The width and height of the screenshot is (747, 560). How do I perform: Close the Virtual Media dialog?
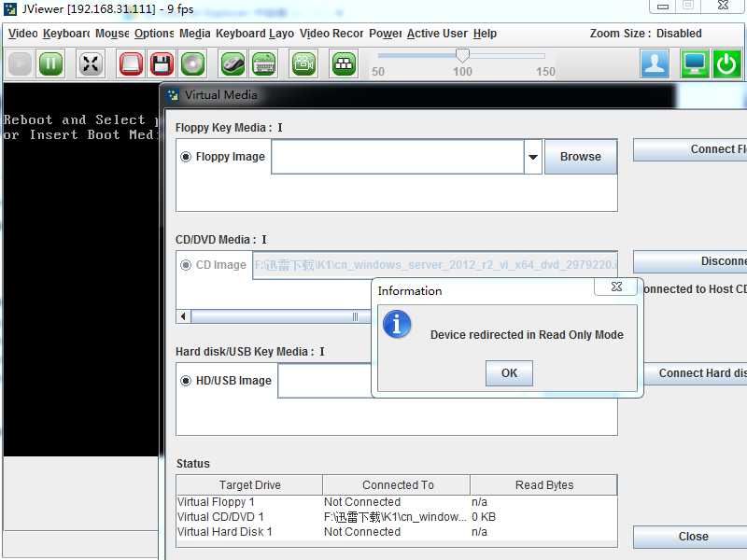(693, 537)
